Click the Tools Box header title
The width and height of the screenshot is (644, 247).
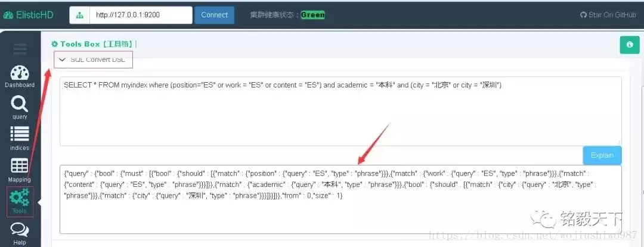coord(93,44)
